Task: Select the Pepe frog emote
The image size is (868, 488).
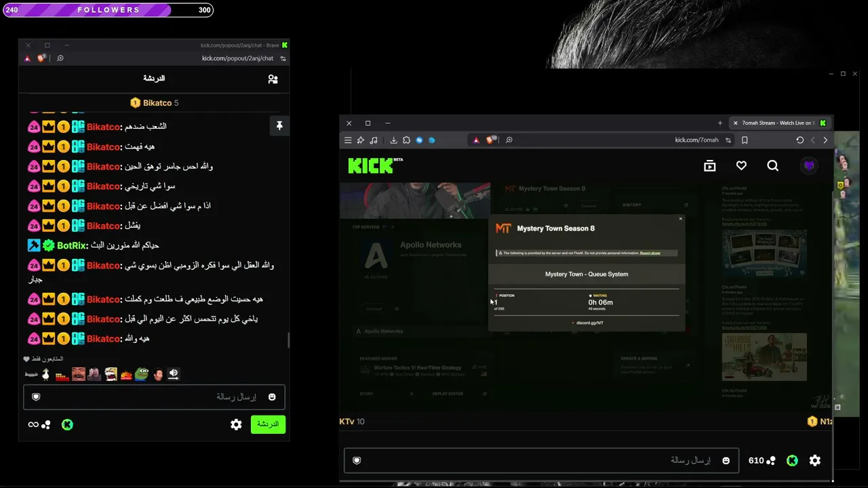Action: coord(142,373)
